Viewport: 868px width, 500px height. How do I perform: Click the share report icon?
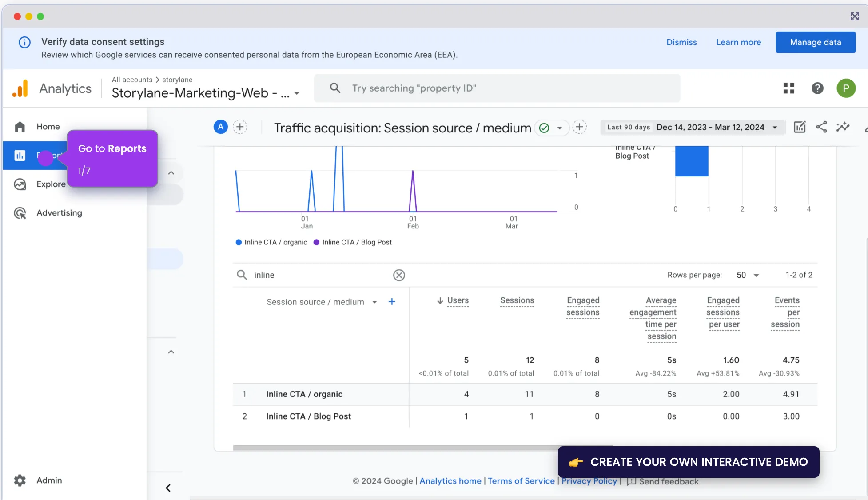821,127
